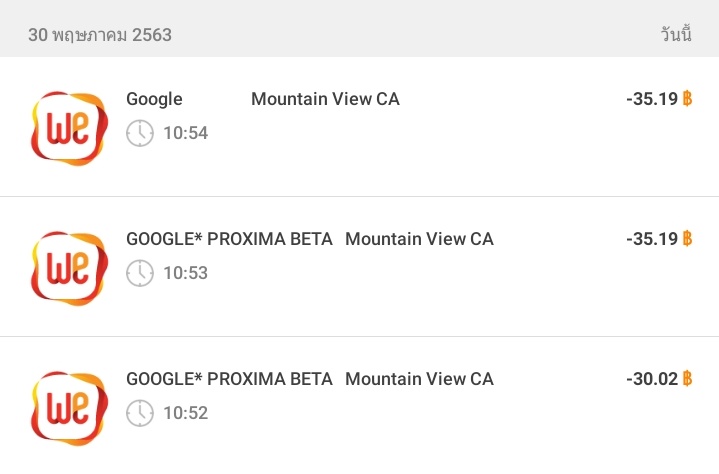
Task: Click the 10:54 timestamp text
Action: click(186, 133)
